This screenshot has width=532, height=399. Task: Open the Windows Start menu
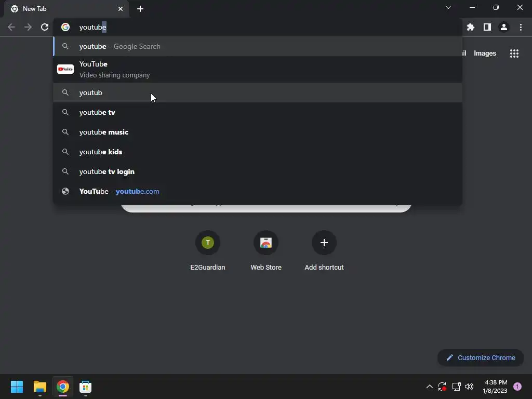(x=17, y=387)
